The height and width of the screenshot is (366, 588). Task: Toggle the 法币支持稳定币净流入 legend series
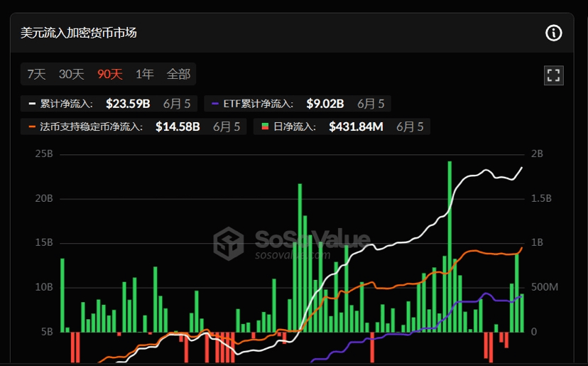pos(134,127)
